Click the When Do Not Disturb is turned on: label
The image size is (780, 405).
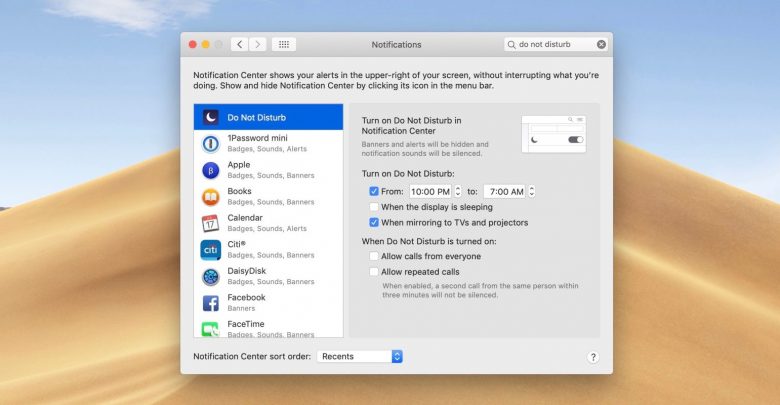point(429,241)
